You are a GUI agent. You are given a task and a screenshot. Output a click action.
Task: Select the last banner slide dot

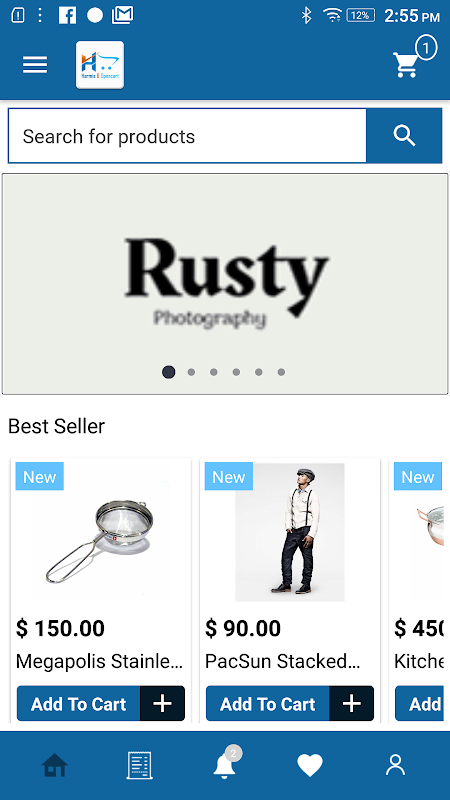click(x=281, y=372)
